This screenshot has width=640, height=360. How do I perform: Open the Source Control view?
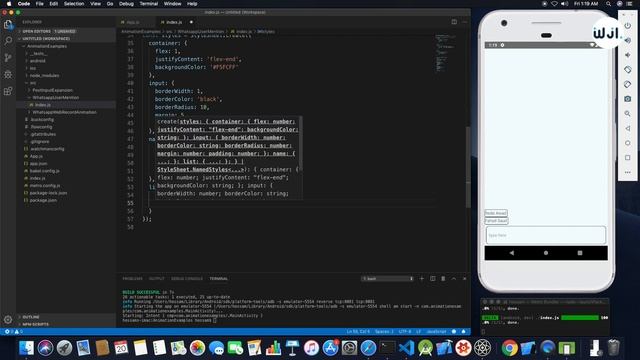point(8,58)
